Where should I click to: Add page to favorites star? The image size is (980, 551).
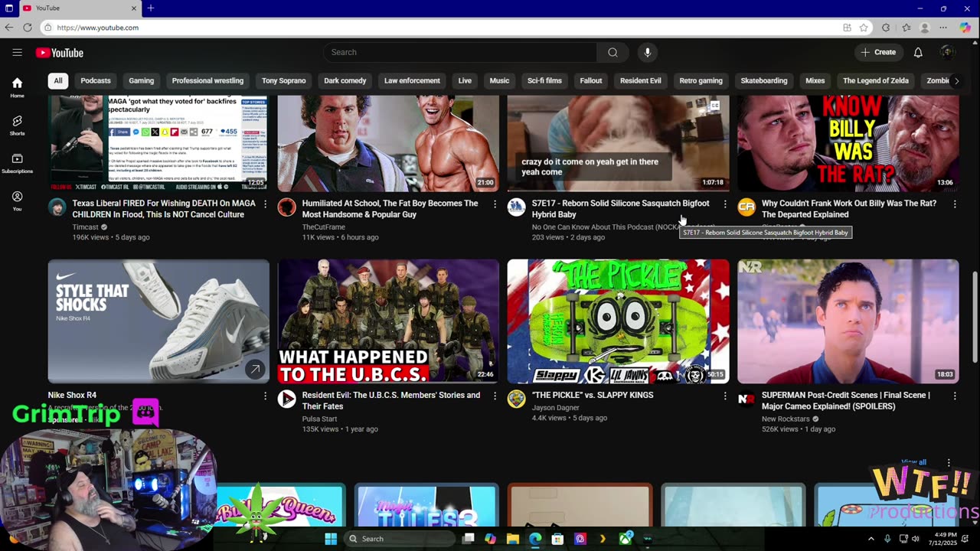coord(864,28)
